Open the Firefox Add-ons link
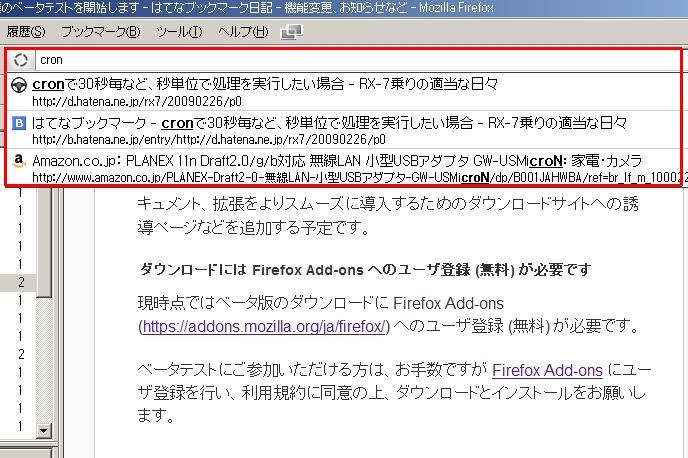Viewport: 688px width, 458px height. click(547, 370)
